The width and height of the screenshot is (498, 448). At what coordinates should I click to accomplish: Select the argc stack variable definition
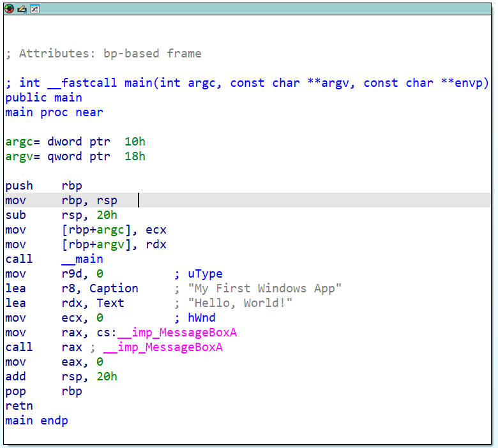click(x=75, y=142)
